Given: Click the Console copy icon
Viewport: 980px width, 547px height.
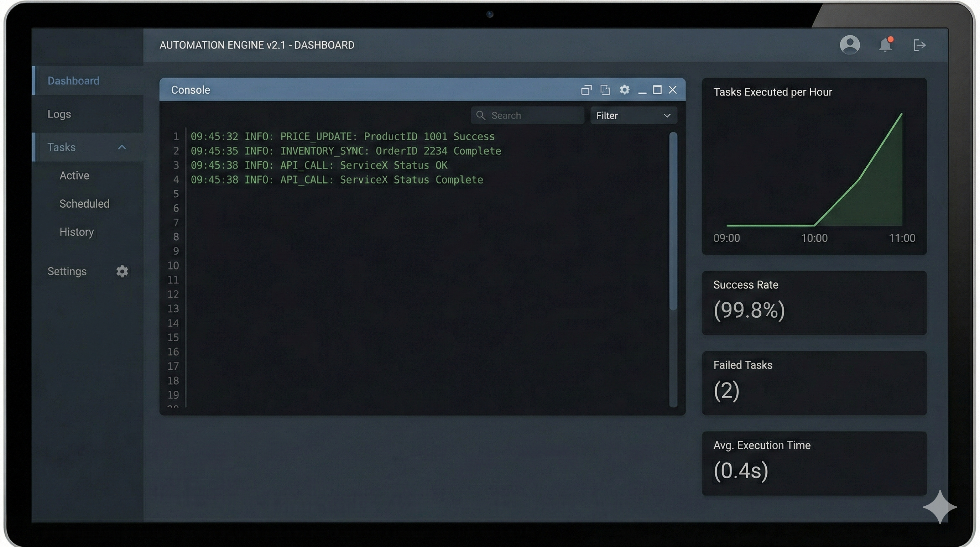Looking at the screenshot, I should point(605,90).
